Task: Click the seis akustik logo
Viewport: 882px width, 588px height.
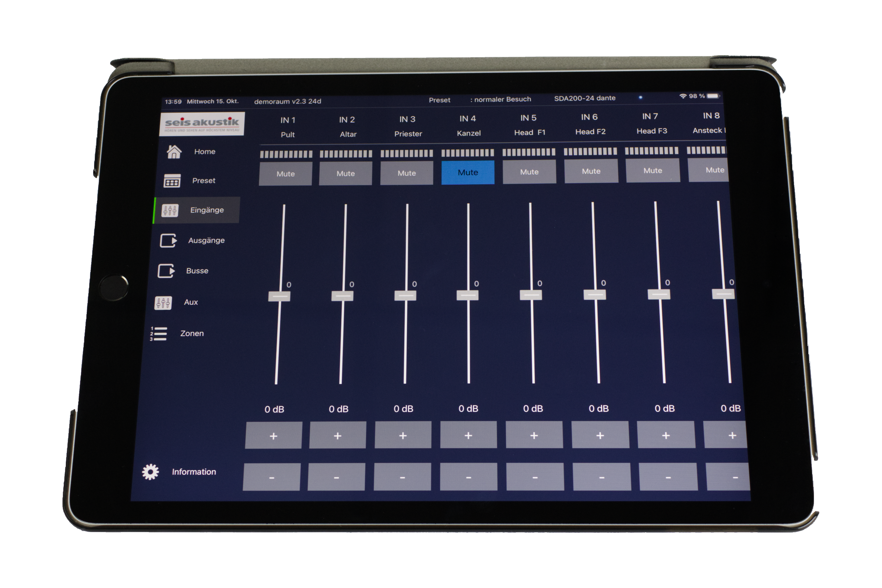Action: coord(202,123)
